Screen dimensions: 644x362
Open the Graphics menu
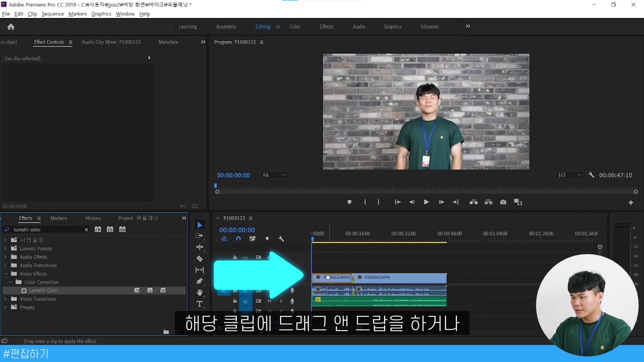(101, 14)
